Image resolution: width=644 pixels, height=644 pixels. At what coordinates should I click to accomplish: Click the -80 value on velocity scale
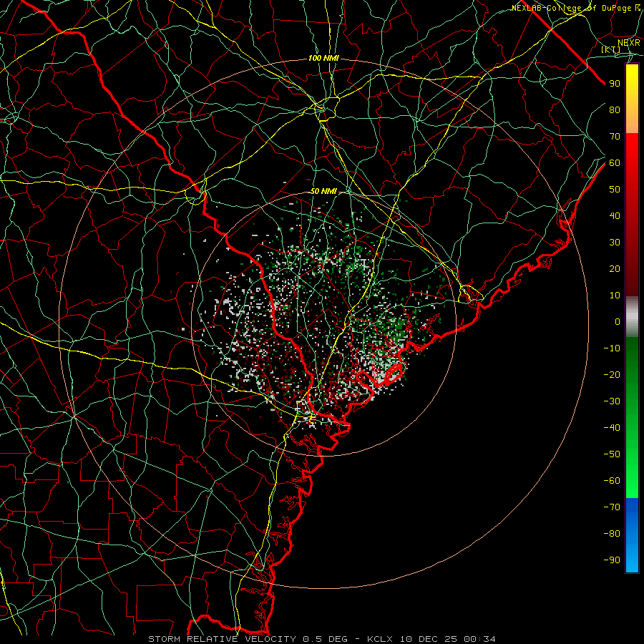[612, 534]
